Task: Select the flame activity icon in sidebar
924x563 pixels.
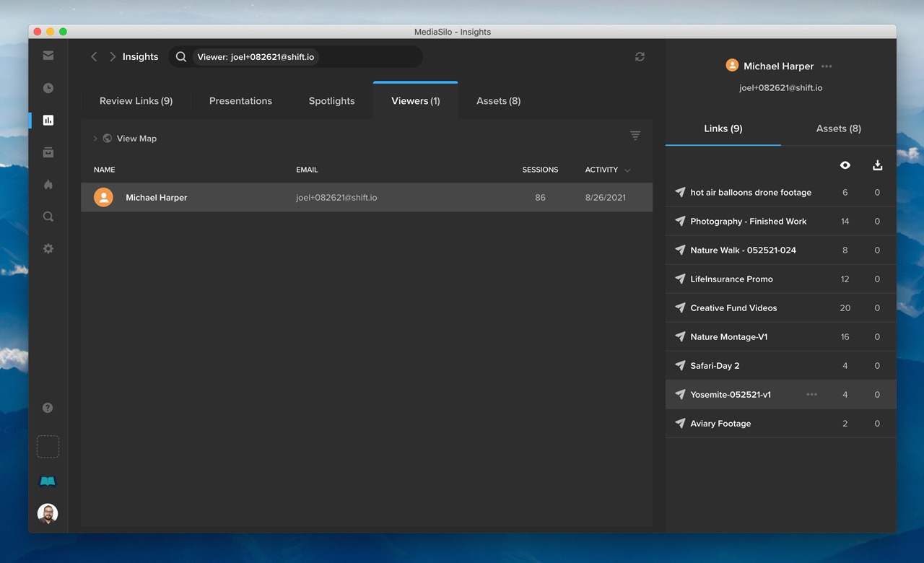Action: click(x=48, y=185)
